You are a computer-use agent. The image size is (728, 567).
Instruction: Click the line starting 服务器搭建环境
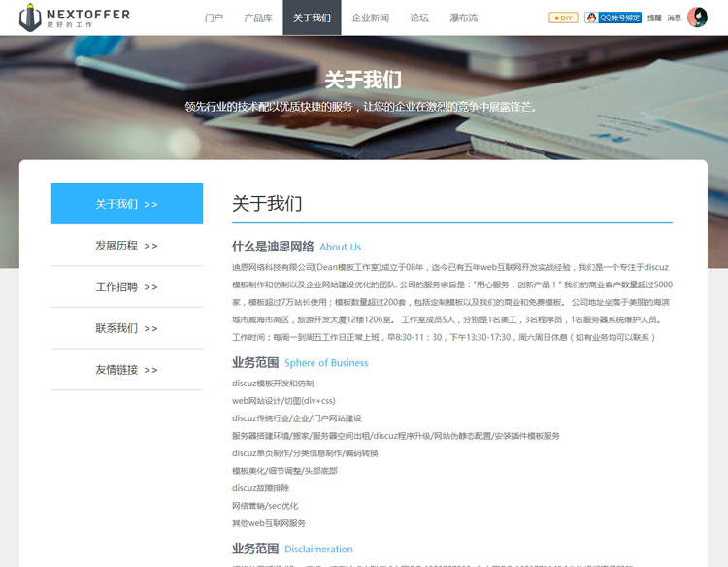click(396, 436)
